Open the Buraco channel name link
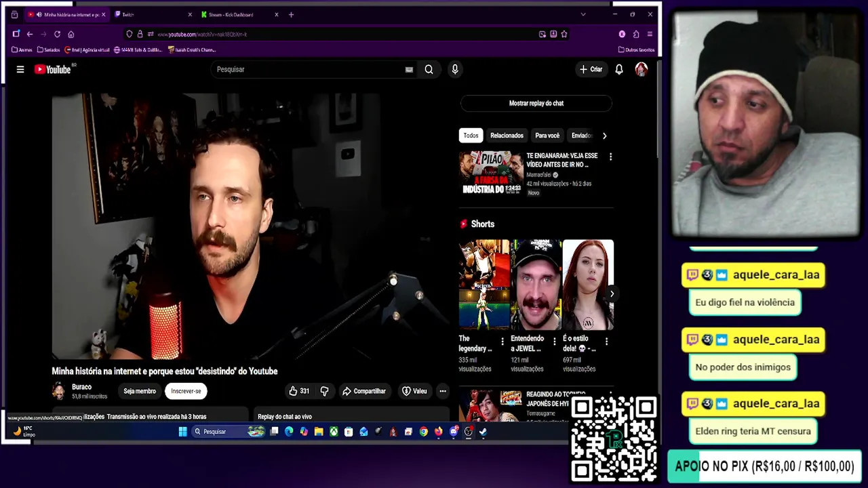Image resolution: width=868 pixels, height=488 pixels. (81, 387)
